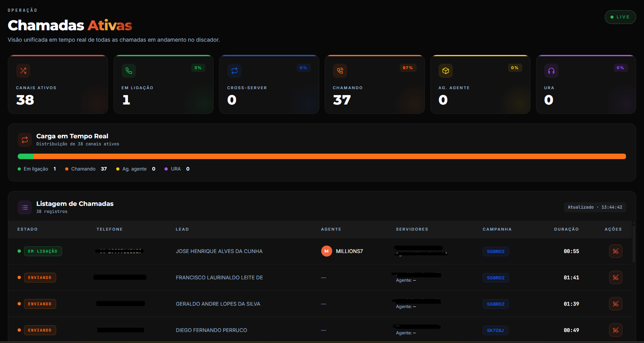Click the Chamando 37 legend entry
Viewport: 644px width, 343px height.
tap(86, 169)
